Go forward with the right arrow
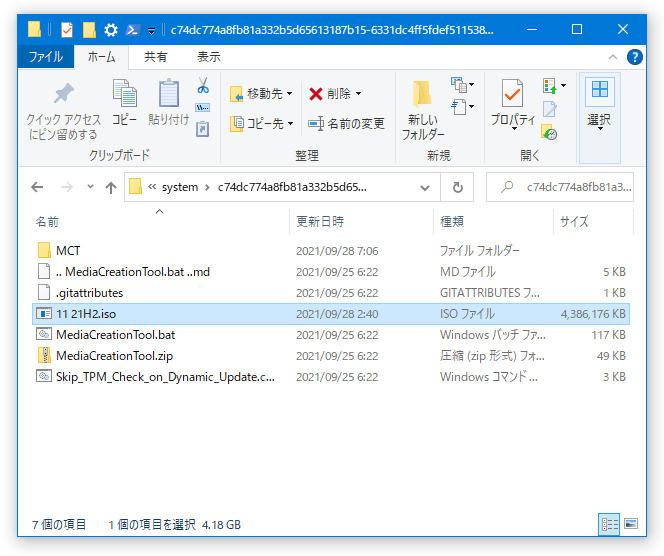This screenshot has height=556, width=664. [67, 187]
